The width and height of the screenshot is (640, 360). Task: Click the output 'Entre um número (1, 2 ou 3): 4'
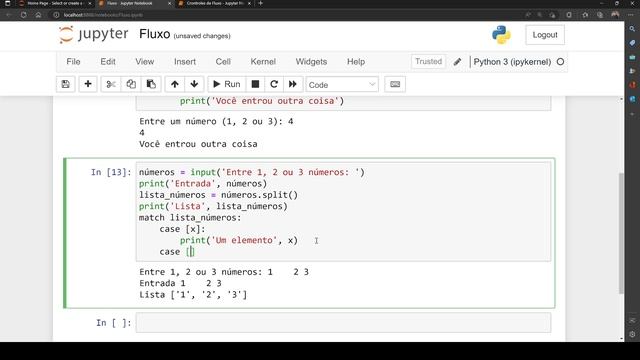tap(216, 121)
